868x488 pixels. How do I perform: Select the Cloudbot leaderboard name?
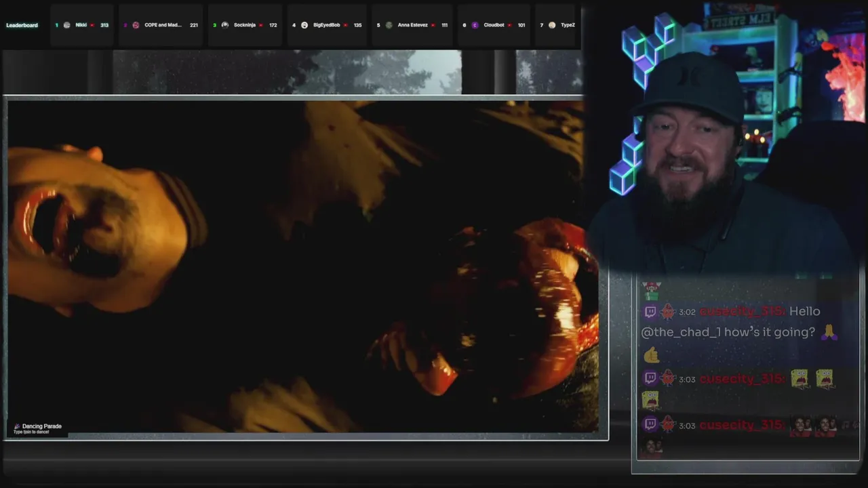tap(494, 25)
